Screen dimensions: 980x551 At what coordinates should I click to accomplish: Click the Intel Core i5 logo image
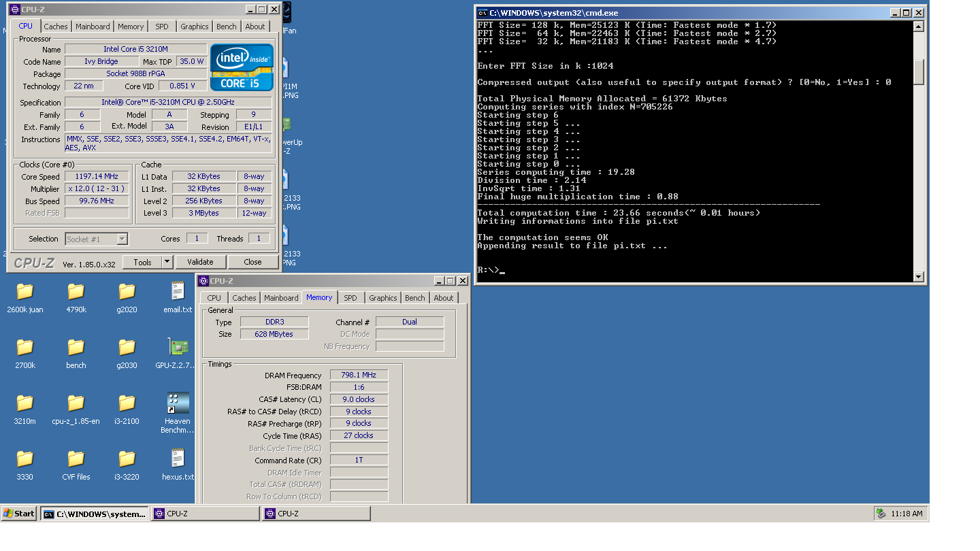click(x=242, y=67)
